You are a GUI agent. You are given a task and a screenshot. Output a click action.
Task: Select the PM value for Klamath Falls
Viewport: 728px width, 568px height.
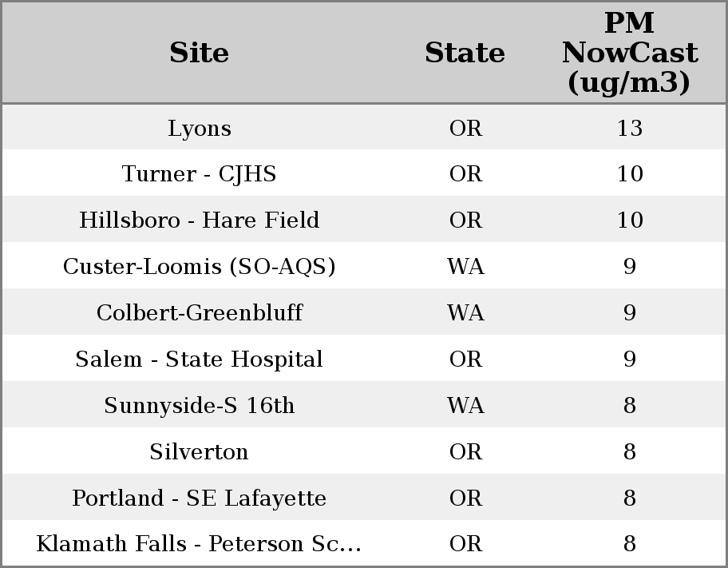(629, 544)
